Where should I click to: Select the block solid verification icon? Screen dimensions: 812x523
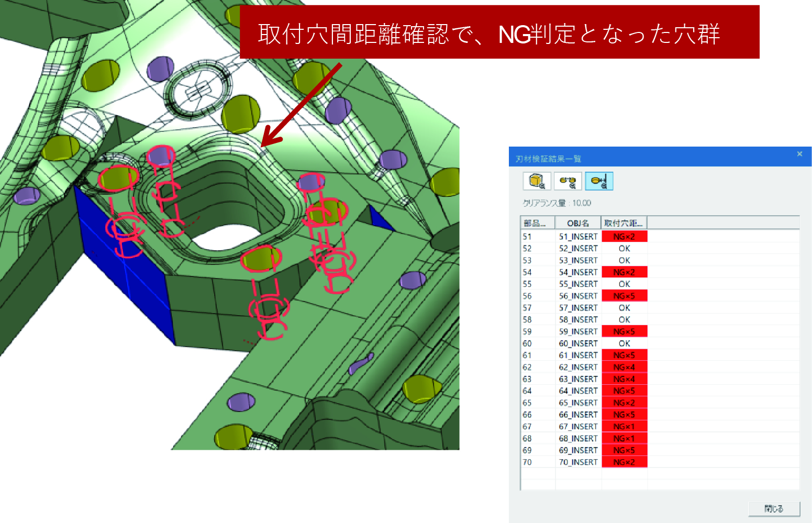click(537, 181)
